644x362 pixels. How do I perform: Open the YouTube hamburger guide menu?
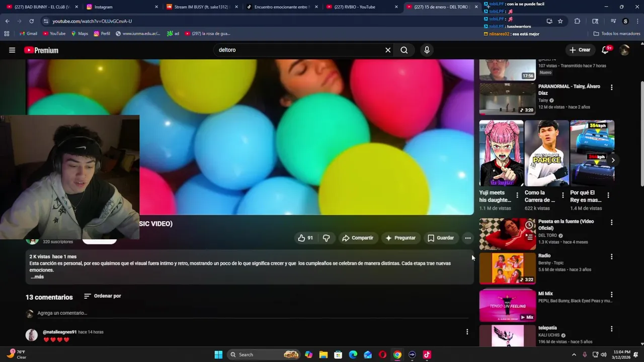[x=12, y=50]
